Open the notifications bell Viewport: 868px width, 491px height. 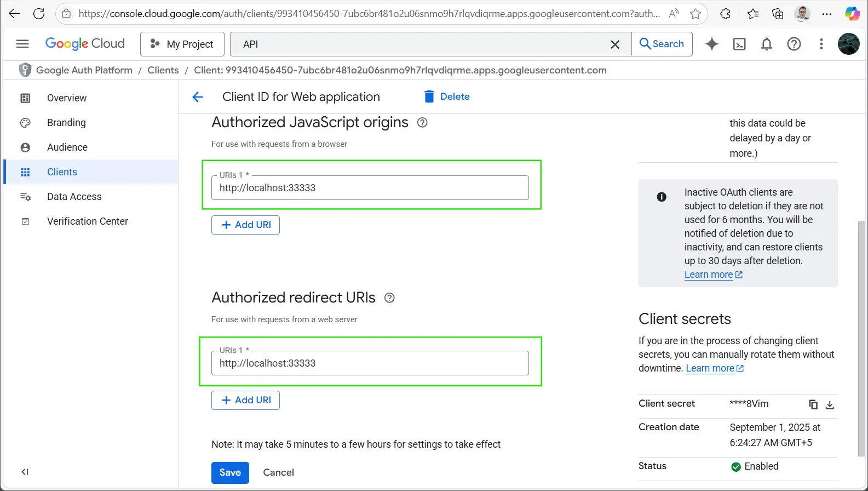click(766, 44)
